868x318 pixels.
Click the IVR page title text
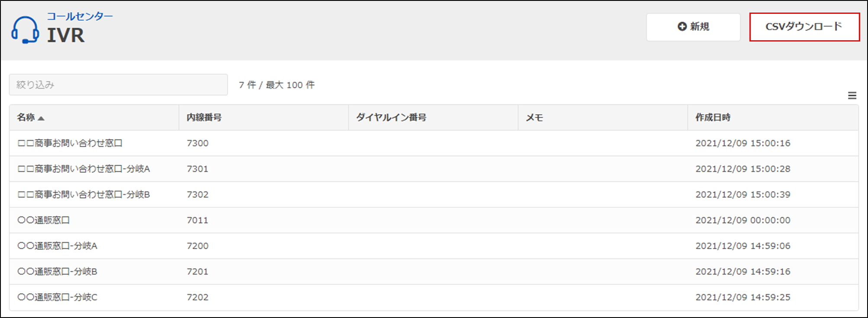(66, 35)
